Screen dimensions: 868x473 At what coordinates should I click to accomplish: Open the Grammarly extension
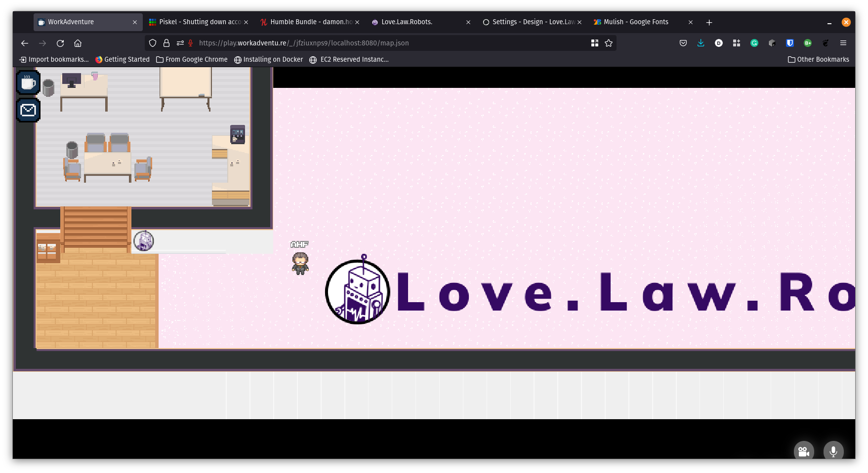[754, 43]
